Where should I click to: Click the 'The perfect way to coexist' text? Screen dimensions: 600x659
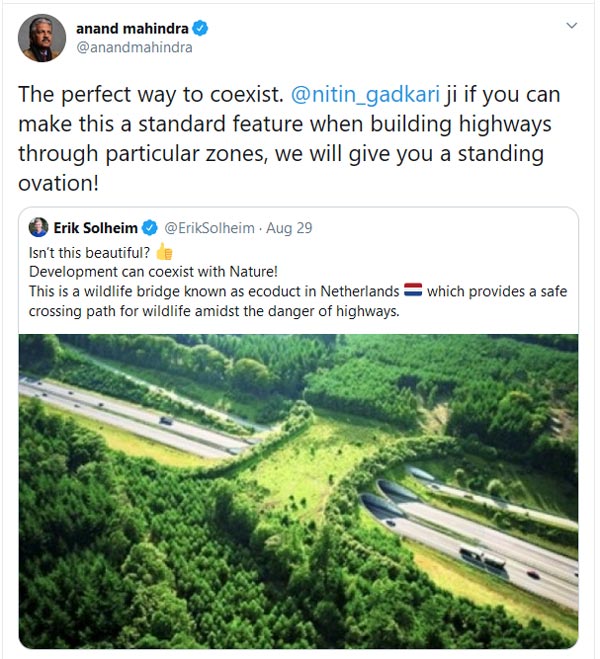click(150, 96)
